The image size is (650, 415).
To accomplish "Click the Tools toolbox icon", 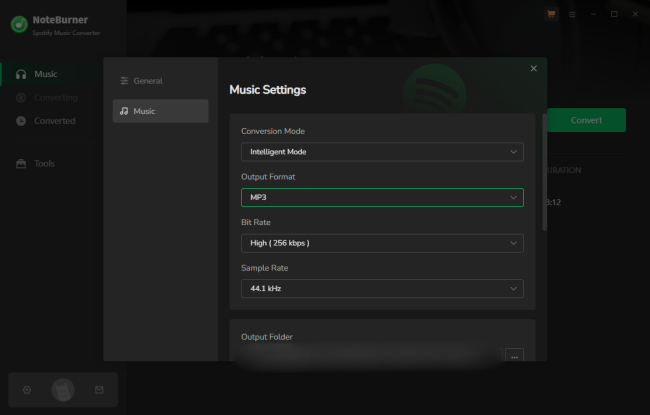I will click(21, 163).
